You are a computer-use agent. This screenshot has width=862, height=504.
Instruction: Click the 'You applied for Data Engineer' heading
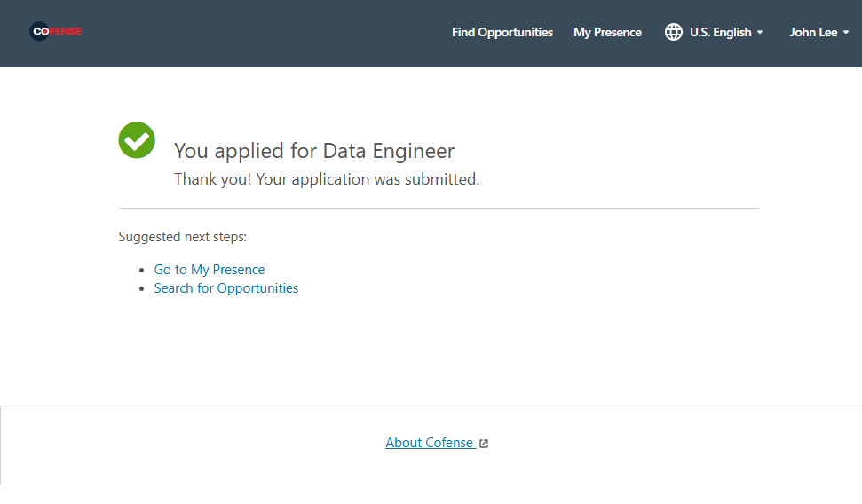pos(314,151)
